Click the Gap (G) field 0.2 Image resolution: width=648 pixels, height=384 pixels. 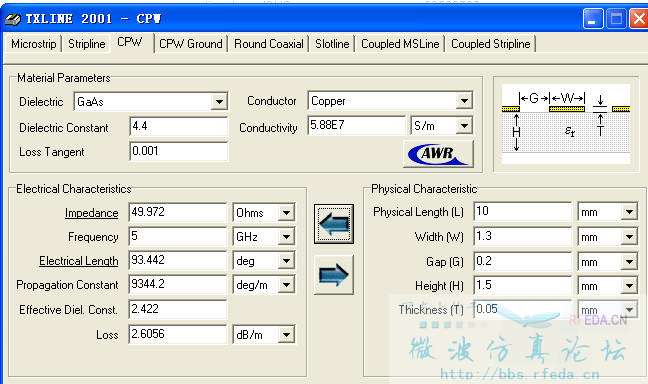pos(523,261)
